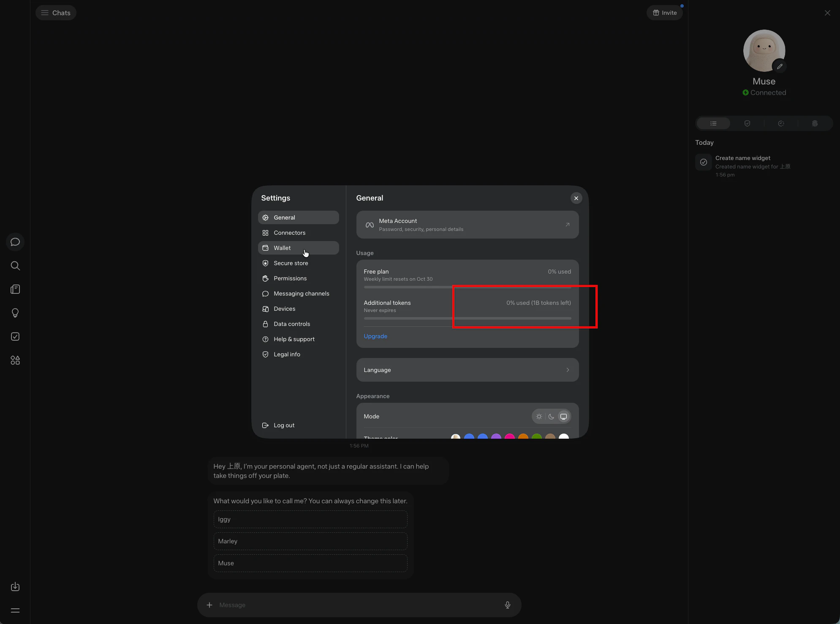Click the download icon in left sidebar

point(15,586)
